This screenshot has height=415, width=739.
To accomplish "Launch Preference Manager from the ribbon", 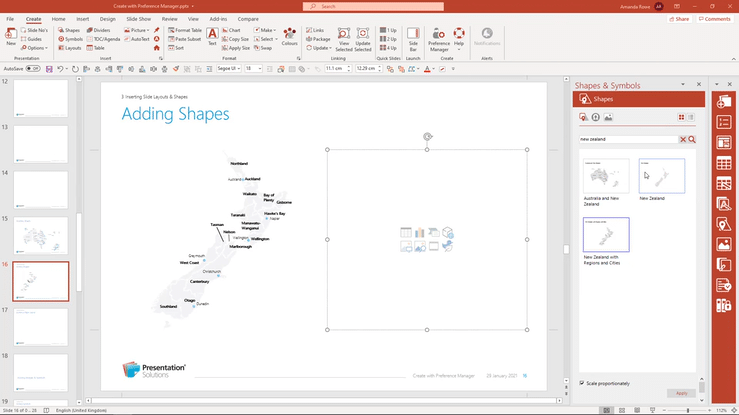I will 438,38.
